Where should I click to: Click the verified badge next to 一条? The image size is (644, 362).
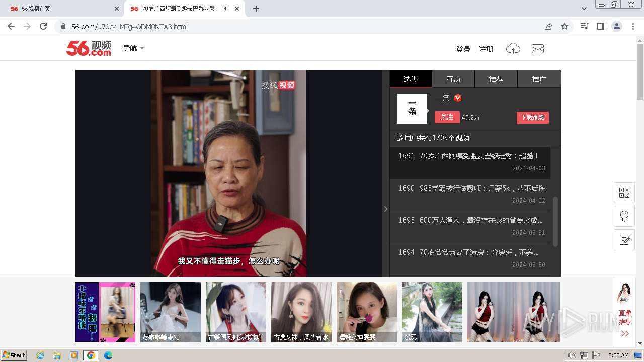(458, 98)
